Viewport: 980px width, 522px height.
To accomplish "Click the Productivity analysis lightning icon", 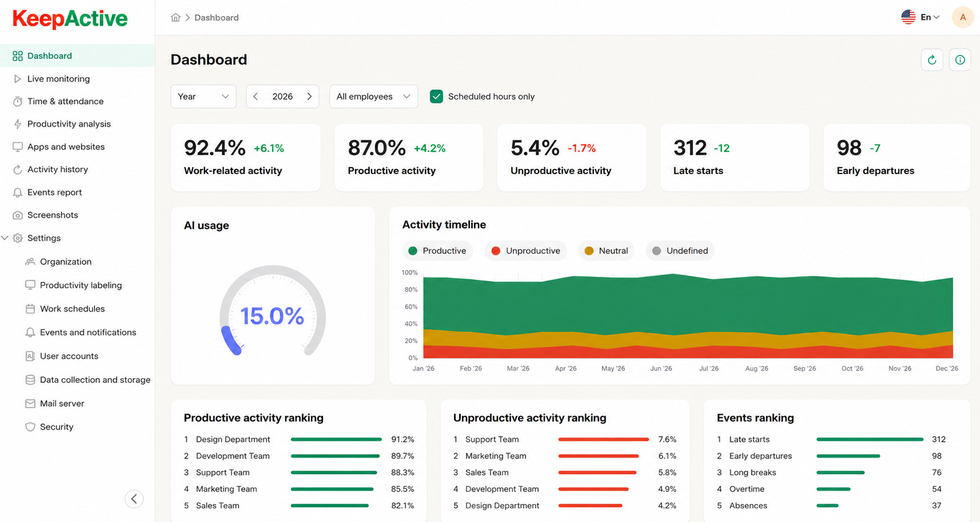I will 18,124.
